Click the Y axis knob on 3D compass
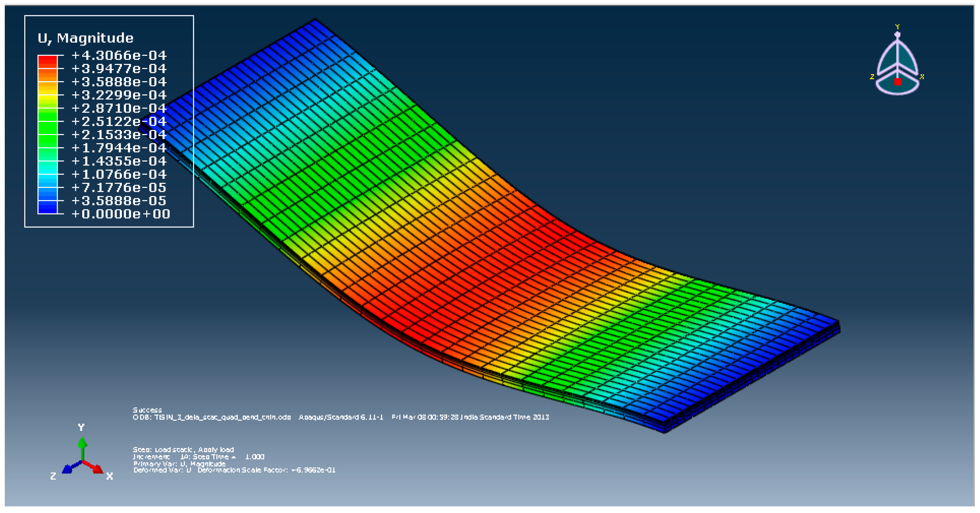This screenshot has height=513, width=980. (897, 34)
